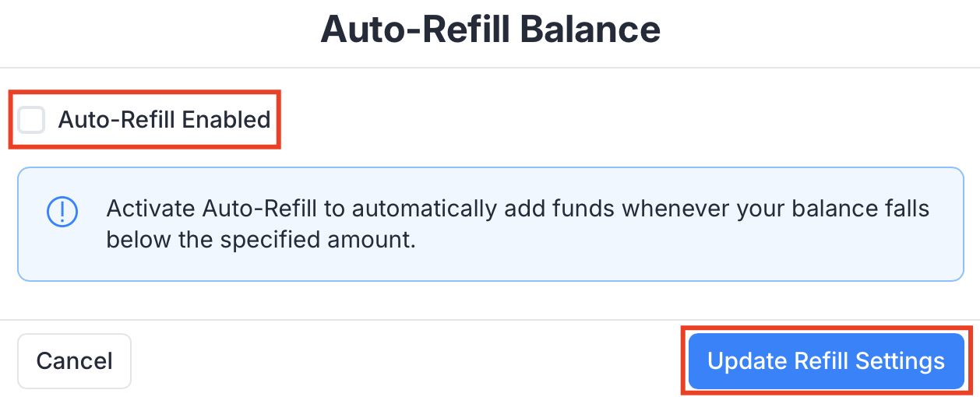
Task: Click Update Refill Settings
Action: (826, 361)
